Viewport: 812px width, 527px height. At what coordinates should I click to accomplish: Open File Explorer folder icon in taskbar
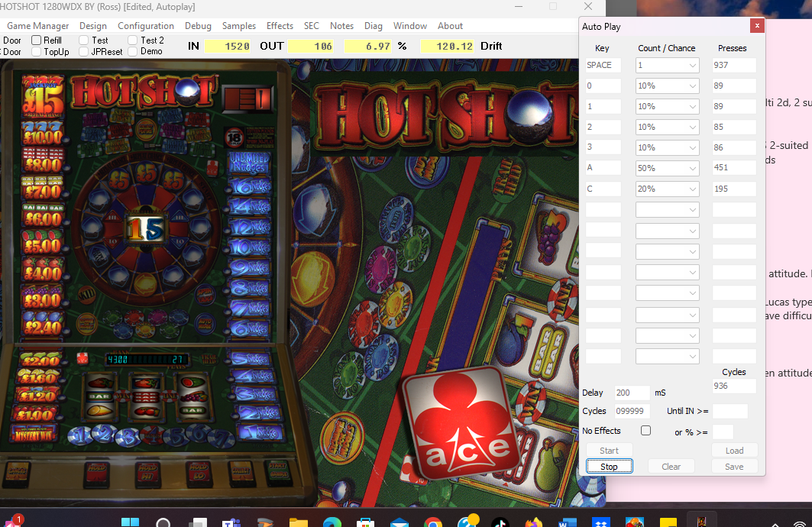point(298,522)
